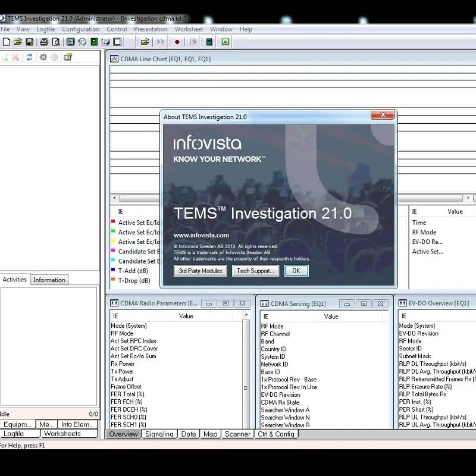Switch to the Signaling worksheet tab

pos(159,434)
